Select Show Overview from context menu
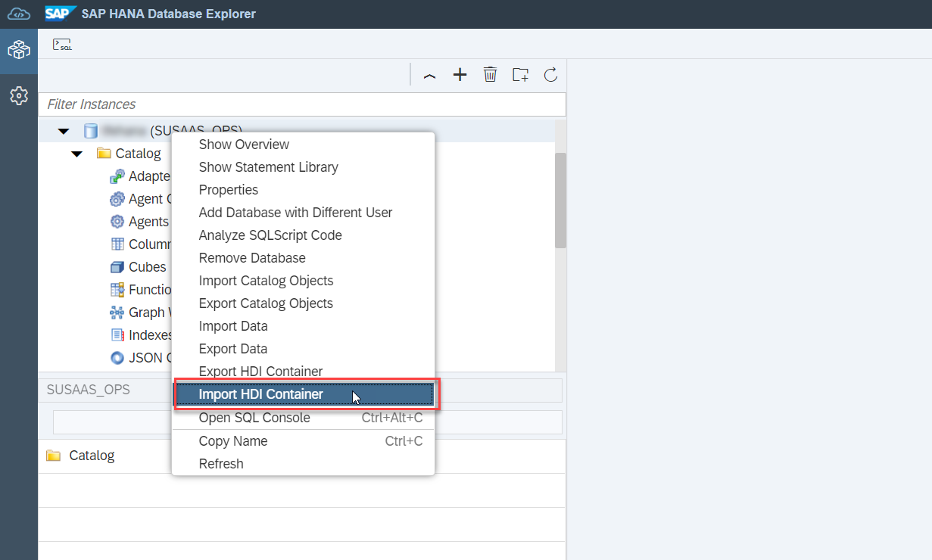Viewport: 932px width, 560px height. pos(304,145)
